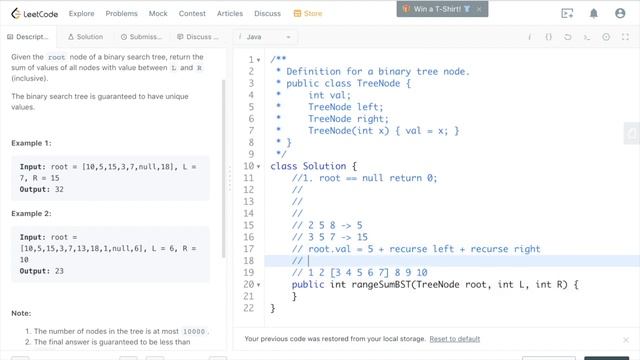
Task: Click the 'TreeNode(int x) { val = x; }' line
Action: (383, 131)
